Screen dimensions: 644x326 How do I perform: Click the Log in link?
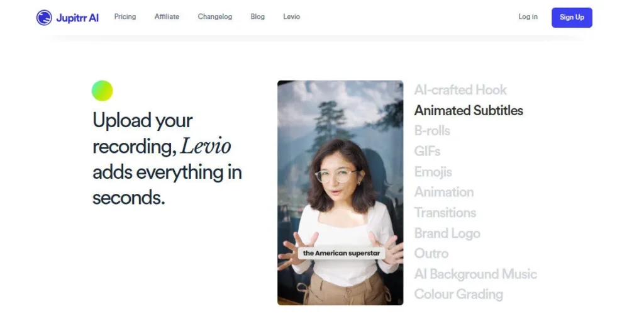pyautogui.click(x=528, y=17)
